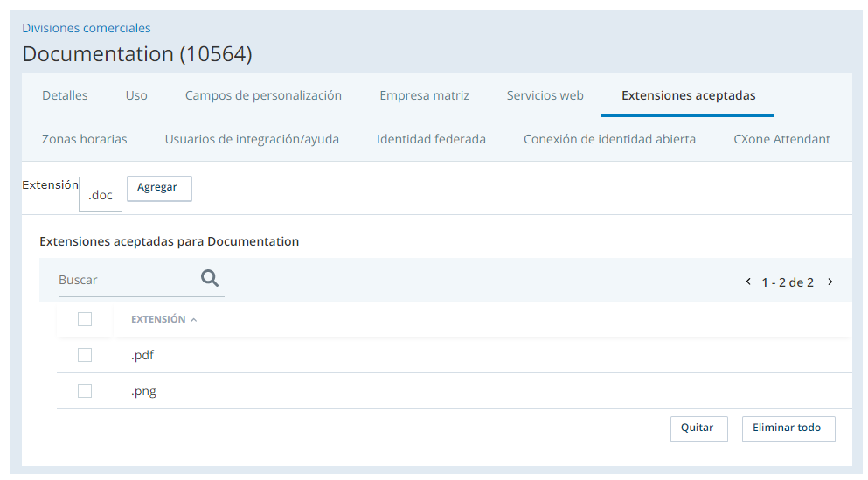
Task: Open Campos de personalización tab
Action: [263, 95]
